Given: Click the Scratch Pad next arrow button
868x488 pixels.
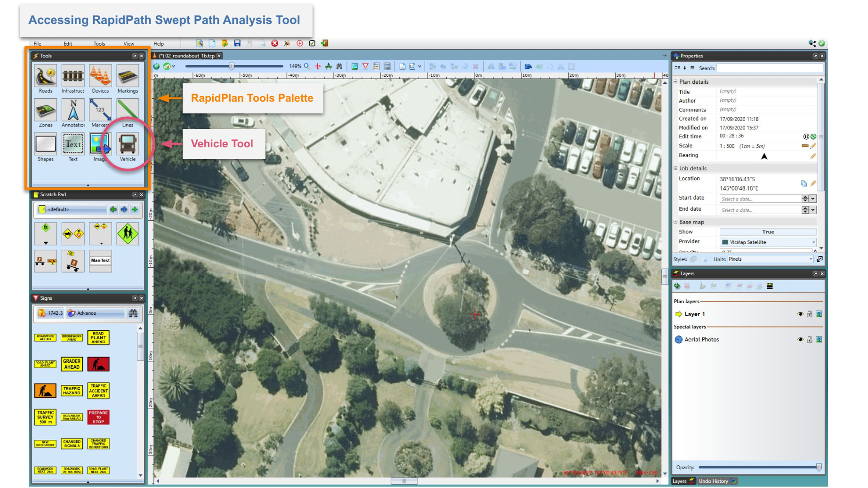Looking at the screenshot, I should point(124,209).
